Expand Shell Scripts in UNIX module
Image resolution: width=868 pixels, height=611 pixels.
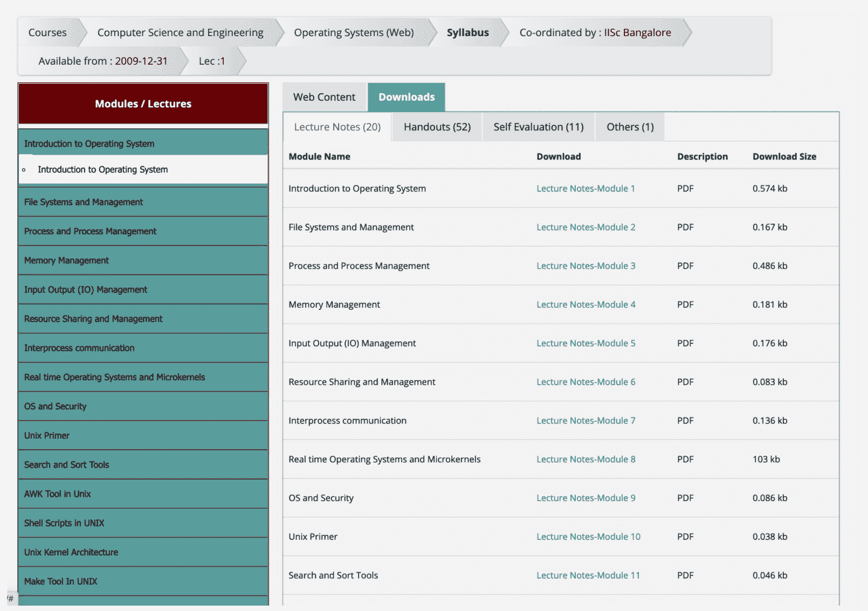(x=64, y=523)
